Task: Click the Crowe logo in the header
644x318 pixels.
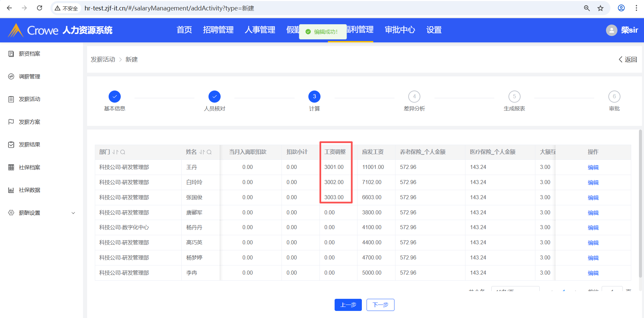Action: coord(34,30)
